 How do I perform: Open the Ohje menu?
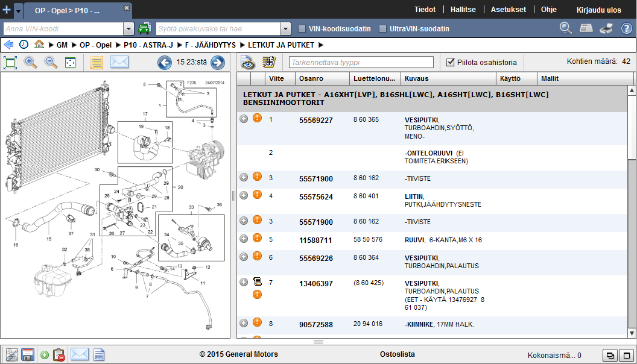click(x=548, y=9)
